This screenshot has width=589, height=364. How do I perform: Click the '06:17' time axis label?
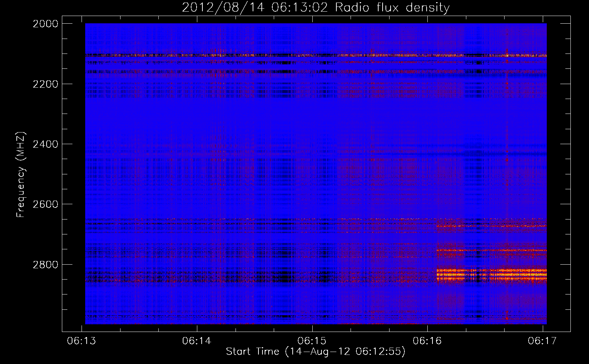[542, 341]
